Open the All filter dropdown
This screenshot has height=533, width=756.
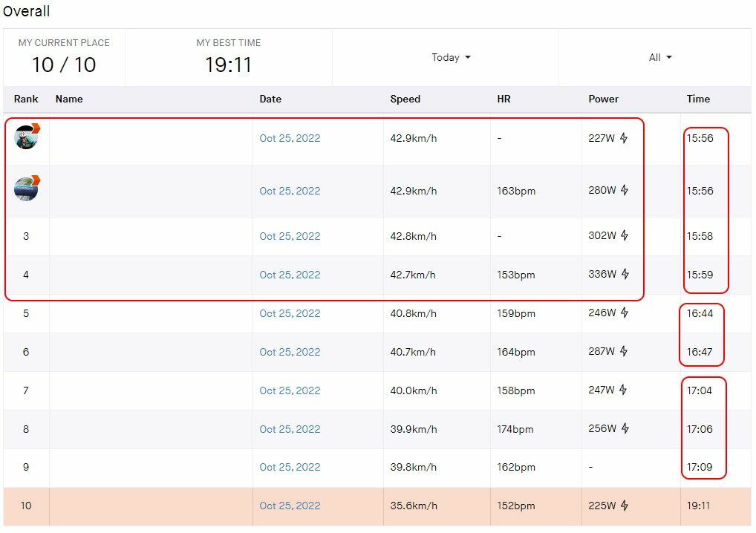660,57
